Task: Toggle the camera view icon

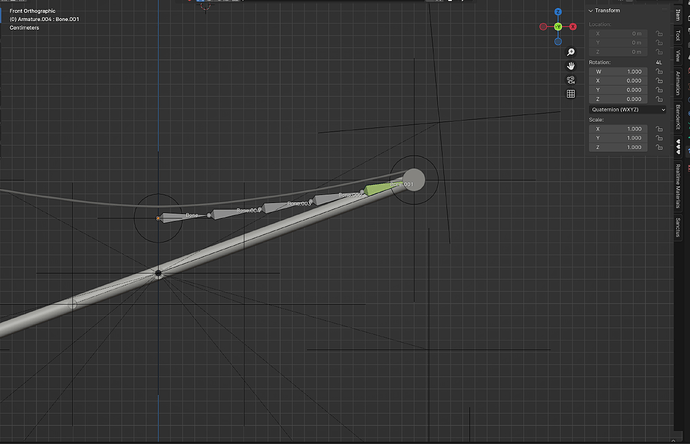Action: pos(571,80)
